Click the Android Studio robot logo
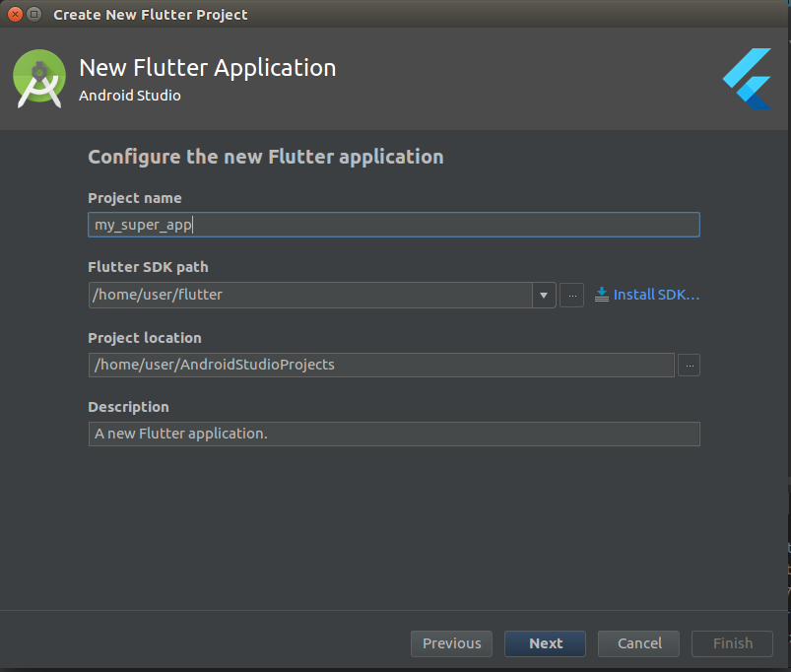Screen dimensions: 791x672 tap(38, 76)
